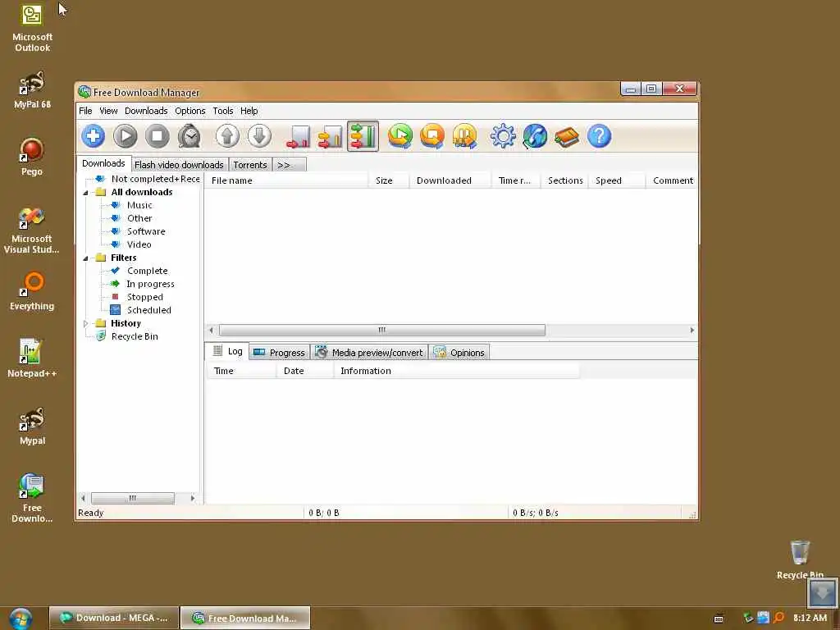Expand the History tree node
The width and height of the screenshot is (840, 630).
[x=85, y=323]
